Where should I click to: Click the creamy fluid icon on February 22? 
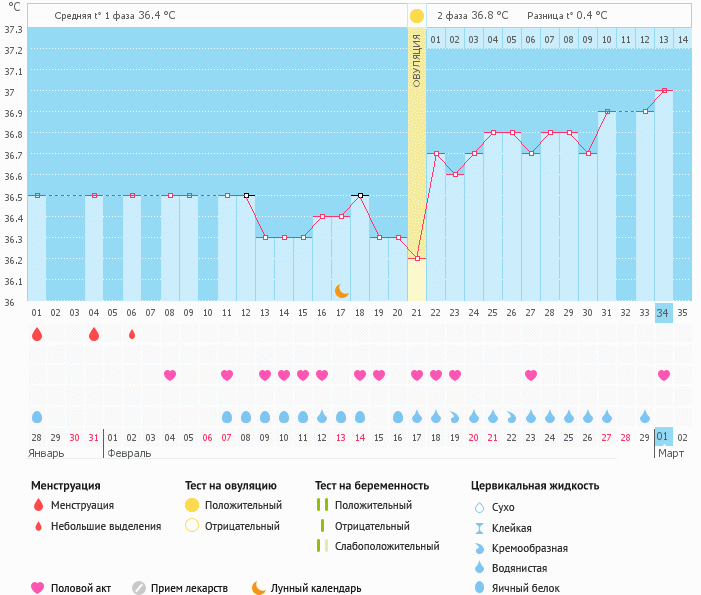511,418
